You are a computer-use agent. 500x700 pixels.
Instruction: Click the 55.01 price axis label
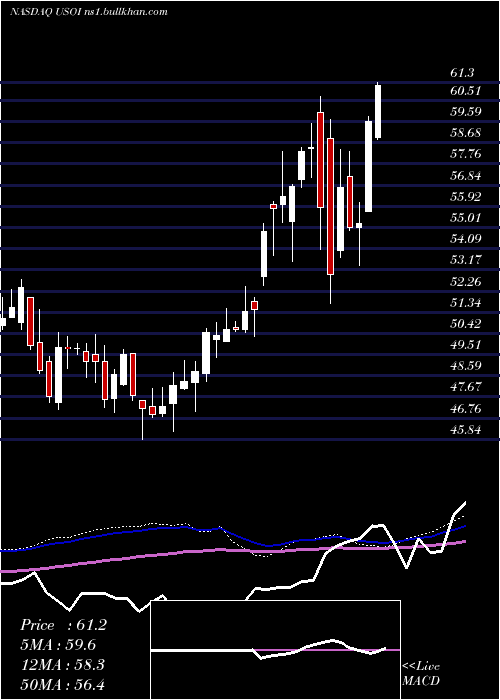pos(466,217)
